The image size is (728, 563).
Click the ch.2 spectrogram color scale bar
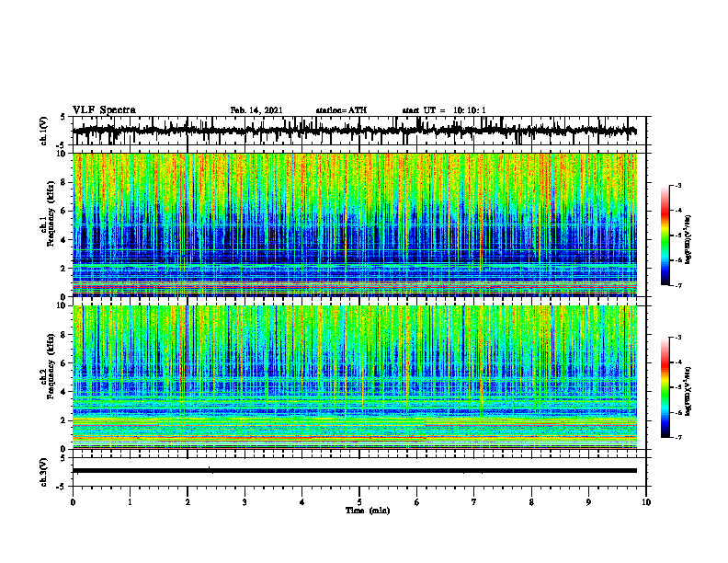[x=665, y=387]
